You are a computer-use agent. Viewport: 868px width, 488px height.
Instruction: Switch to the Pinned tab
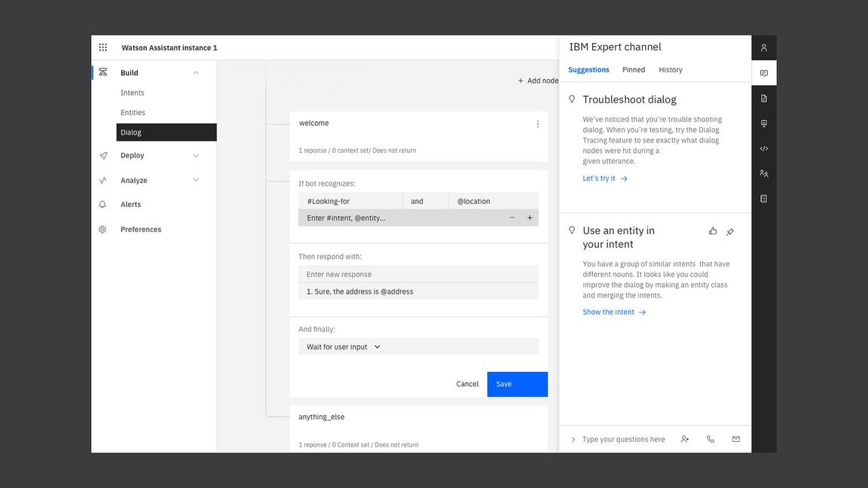pyautogui.click(x=633, y=70)
